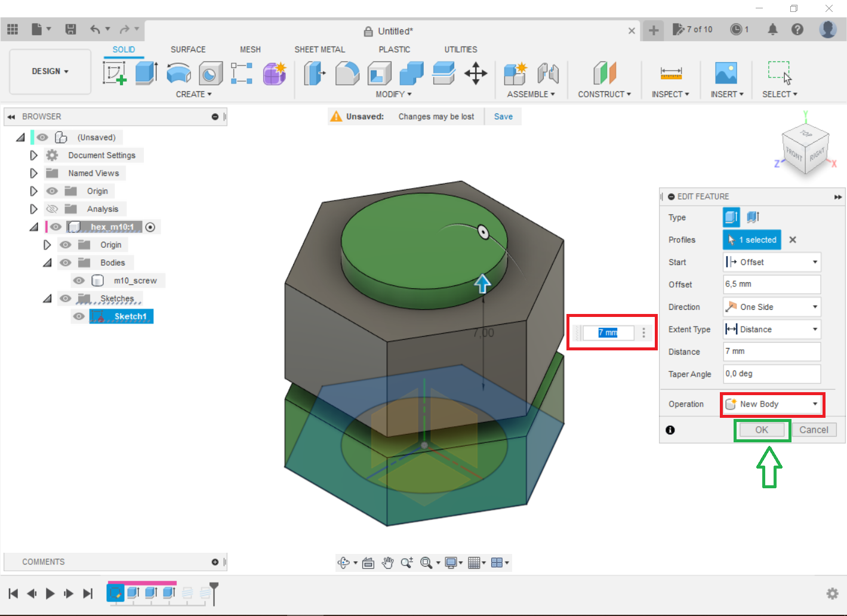Select the Revolve tool icon
The width and height of the screenshot is (847, 616).
178,73
